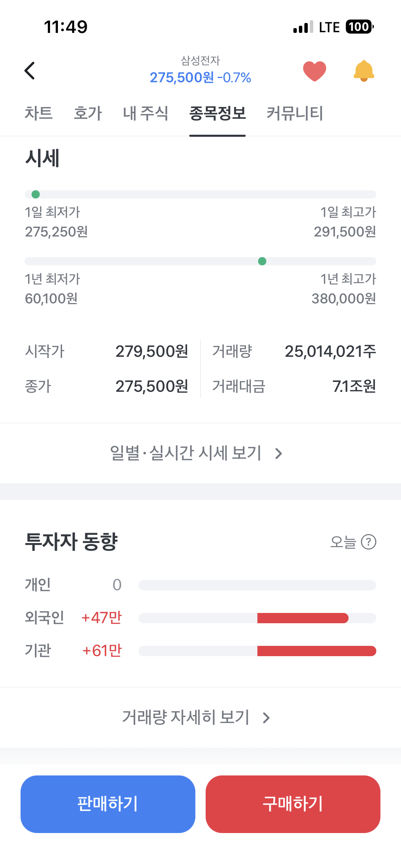Tap the 기관 red volume bar
This screenshot has height=868, width=401.
click(x=317, y=651)
